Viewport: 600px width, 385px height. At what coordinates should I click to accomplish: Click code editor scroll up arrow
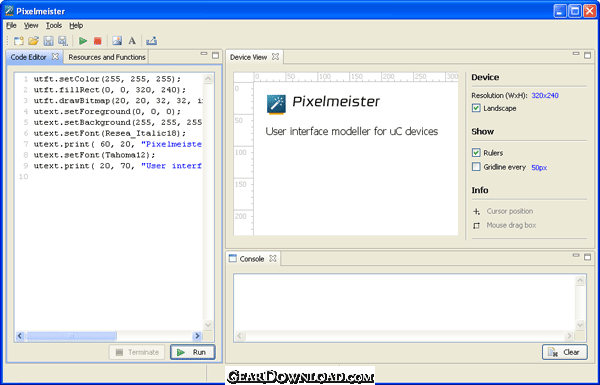click(x=208, y=79)
